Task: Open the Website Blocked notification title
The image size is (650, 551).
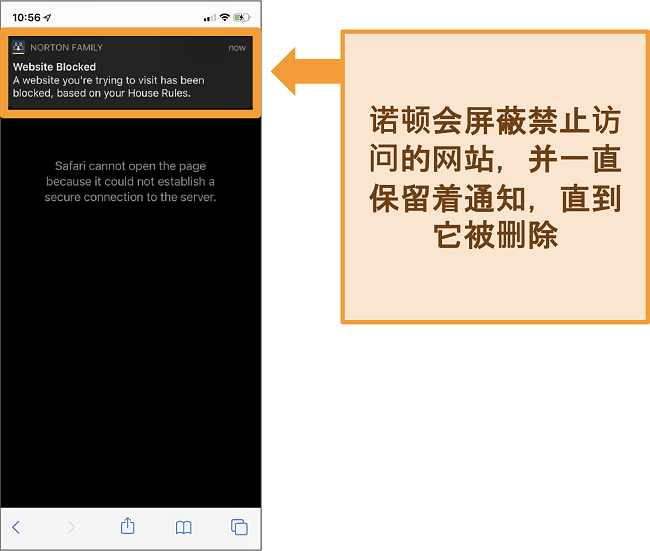Action: point(54,67)
